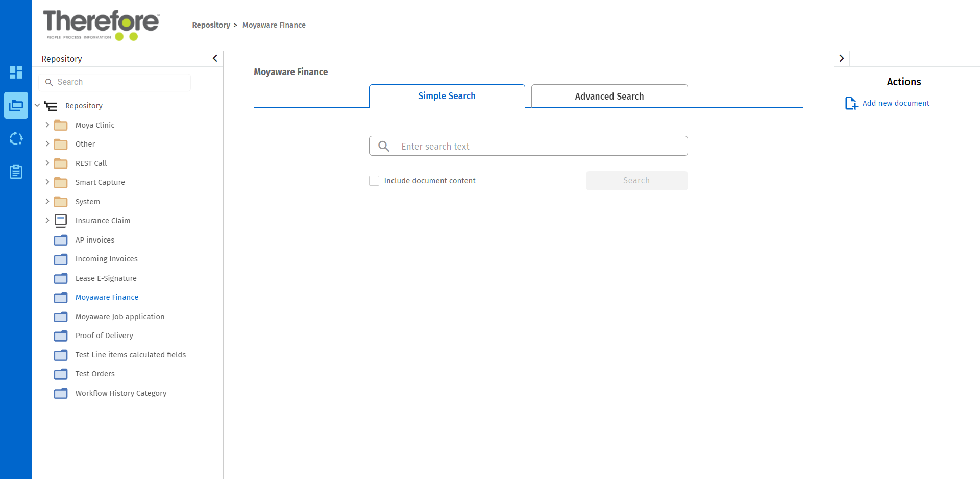Click the Include document content label

coord(430,181)
